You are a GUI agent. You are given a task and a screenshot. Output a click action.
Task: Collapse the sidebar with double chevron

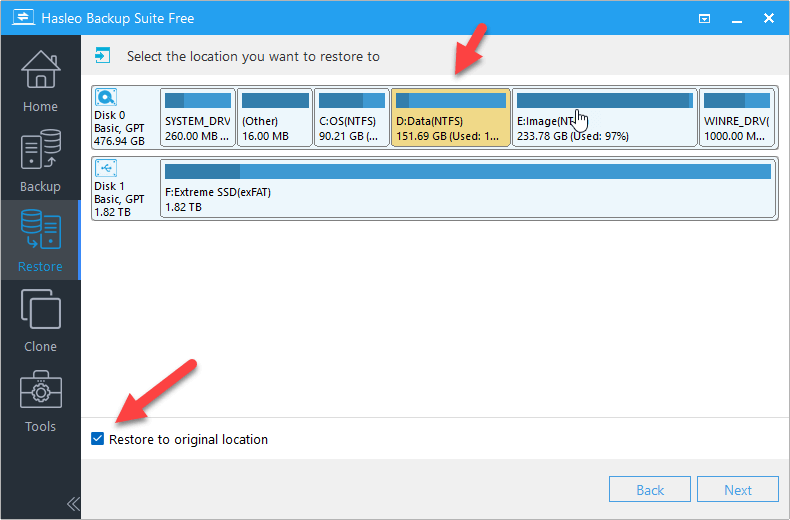73,503
